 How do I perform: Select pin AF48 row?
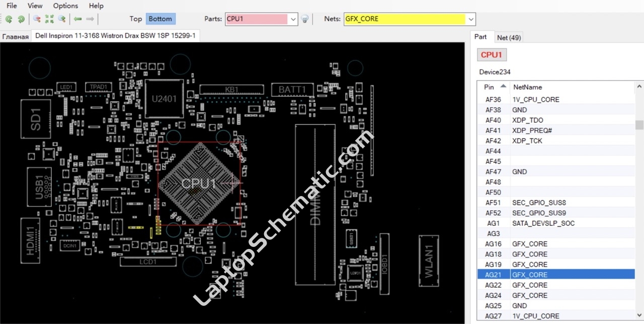click(x=556, y=182)
